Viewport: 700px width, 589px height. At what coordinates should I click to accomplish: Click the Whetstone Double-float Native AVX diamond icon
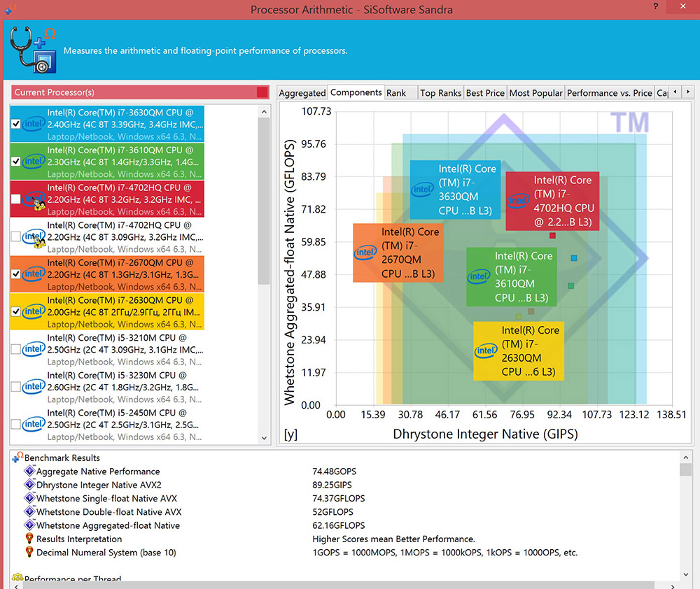pyautogui.click(x=30, y=511)
